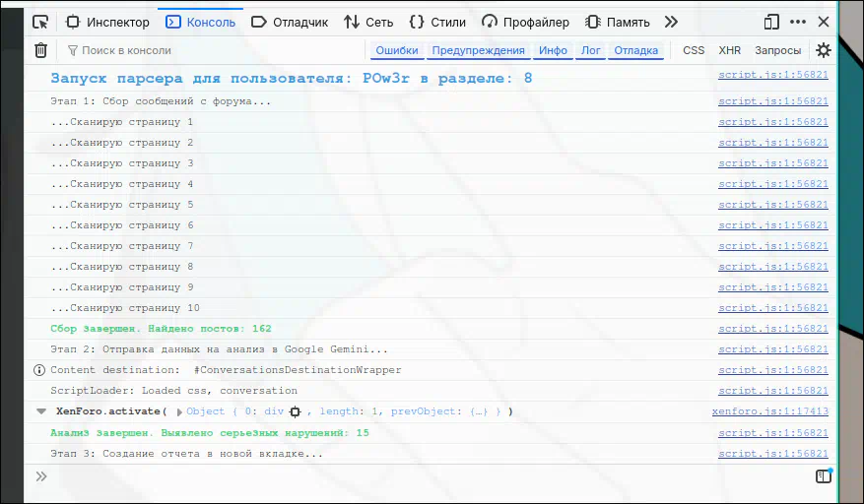The width and height of the screenshot is (864, 504).
Task: Toggle the Предупреждения filter
Action: click(478, 50)
